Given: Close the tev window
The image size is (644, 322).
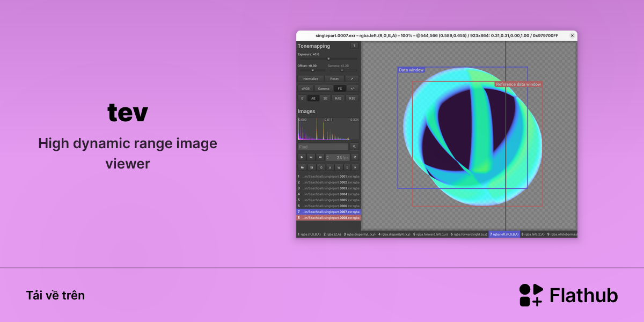Looking at the screenshot, I should [572, 35].
